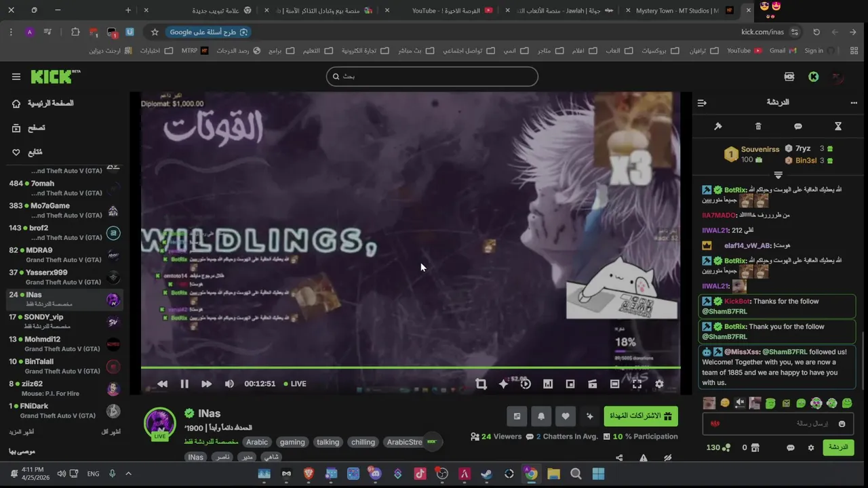Click the chat bubble icon beside chat settings
The image size is (868, 488).
(x=790, y=447)
